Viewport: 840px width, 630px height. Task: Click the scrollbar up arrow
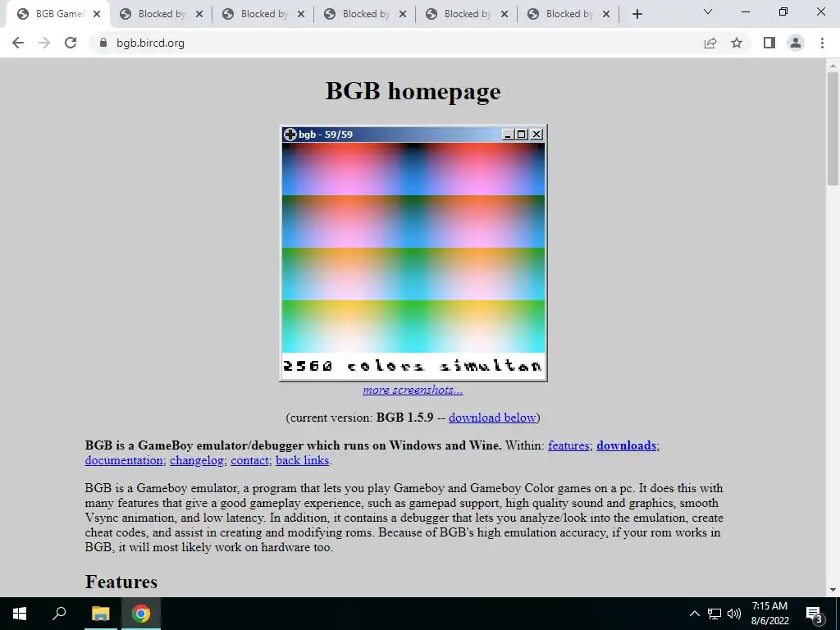(x=833, y=66)
